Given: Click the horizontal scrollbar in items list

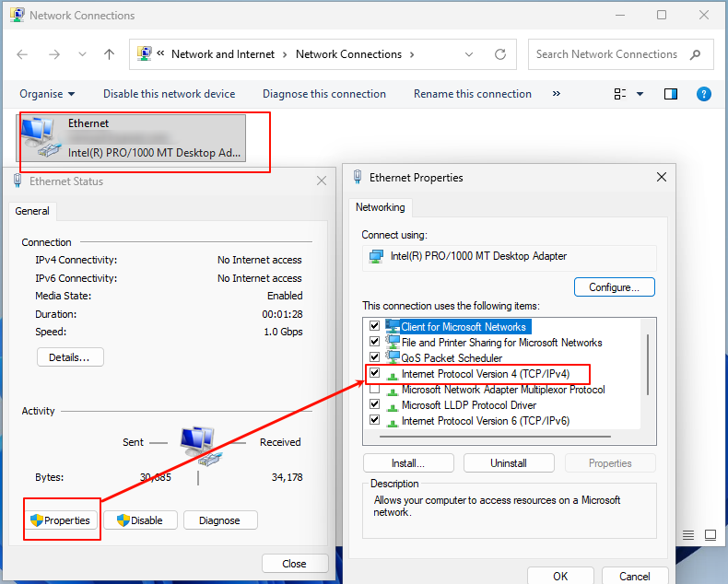Looking at the screenshot, I should tap(495, 437).
